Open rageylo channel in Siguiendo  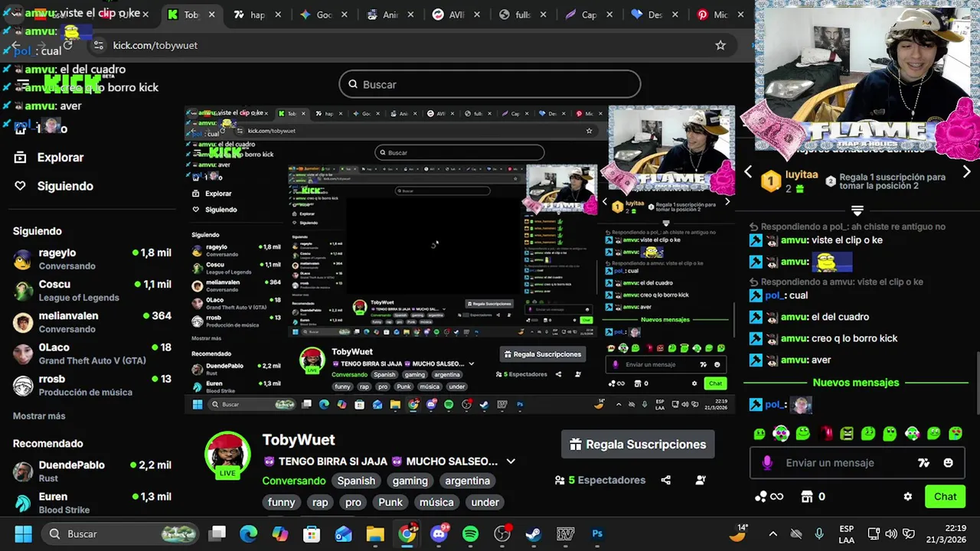coord(92,259)
